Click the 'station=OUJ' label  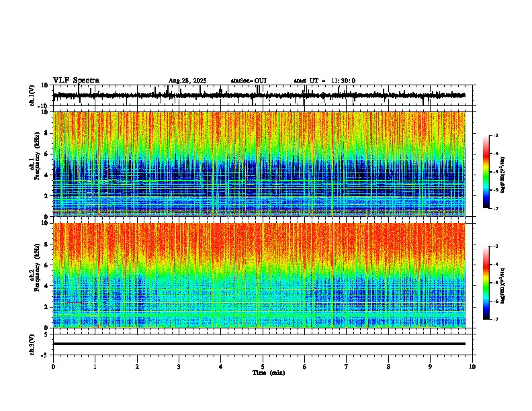coord(249,81)
